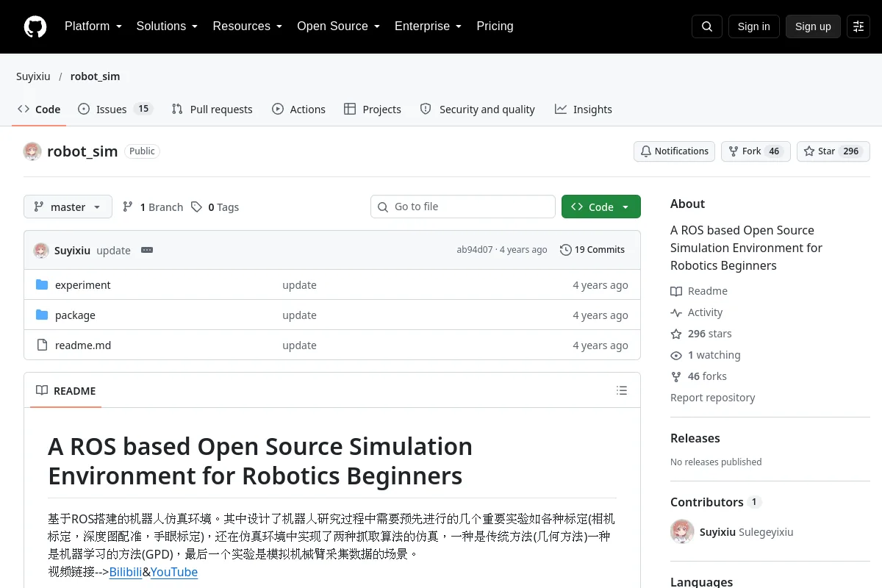Click the Sign in button

click(x=754, y=26)
